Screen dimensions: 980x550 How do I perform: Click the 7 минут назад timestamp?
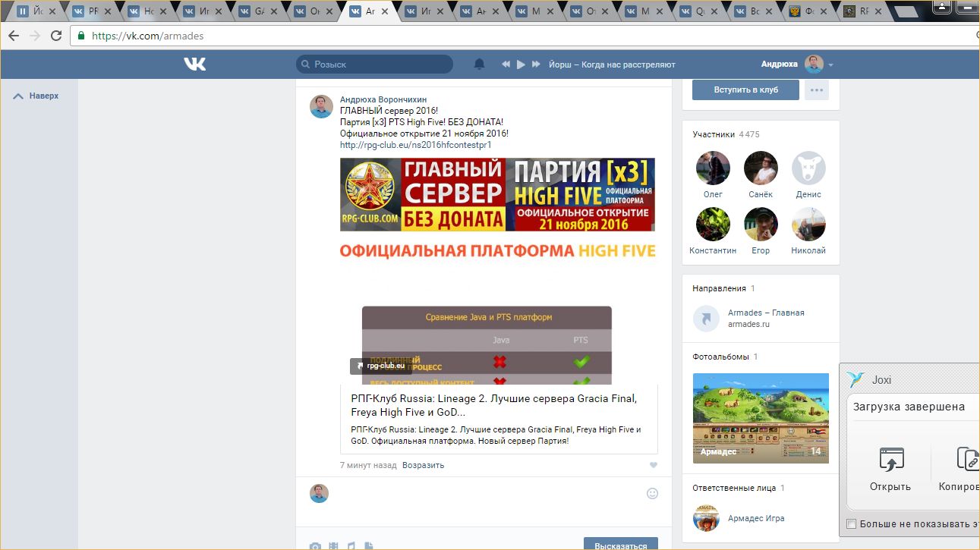pyautogui.click(x=368, y=465)
